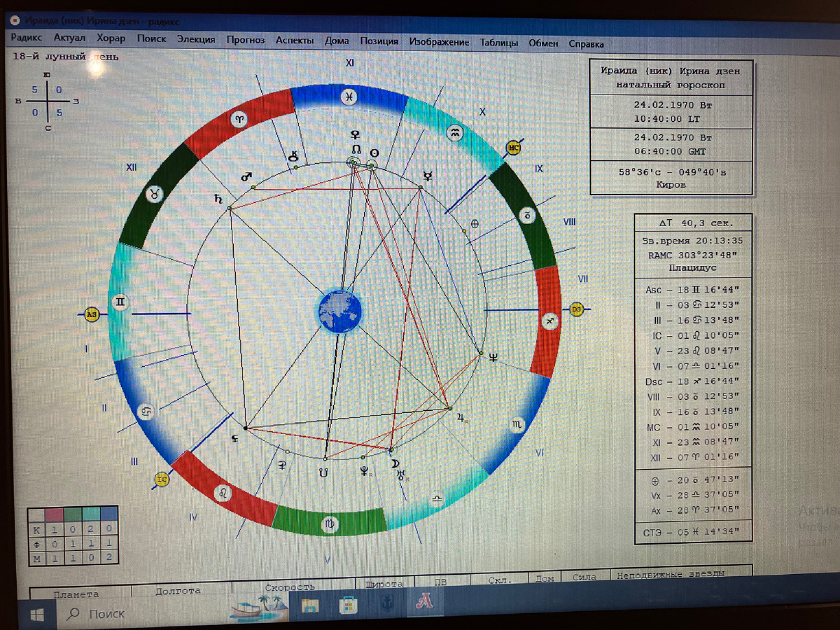The image size is (840, 630).
Task: Open the Дома menu
Action: [337, 41]
